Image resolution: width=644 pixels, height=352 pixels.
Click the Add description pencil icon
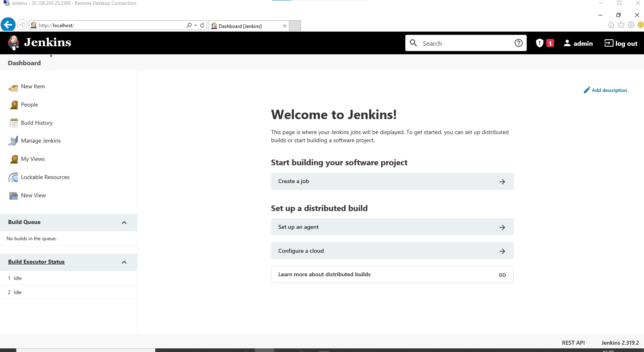coord(587,90)
